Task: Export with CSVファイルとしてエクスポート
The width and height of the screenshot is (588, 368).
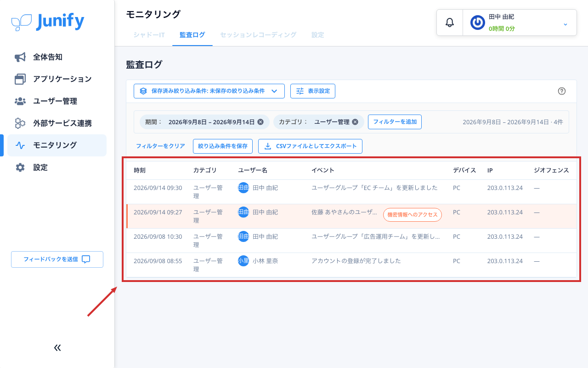Action: tap(311, 146)
